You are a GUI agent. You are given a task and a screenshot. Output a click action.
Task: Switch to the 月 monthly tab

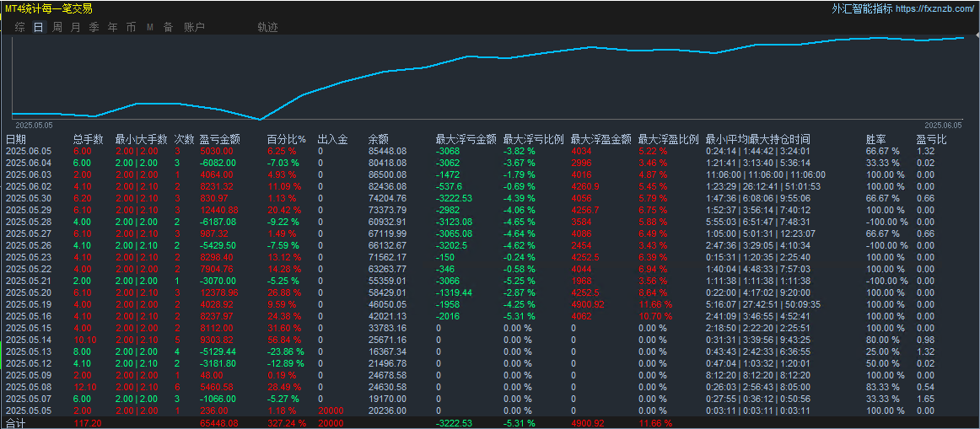[x=76, y=28]
